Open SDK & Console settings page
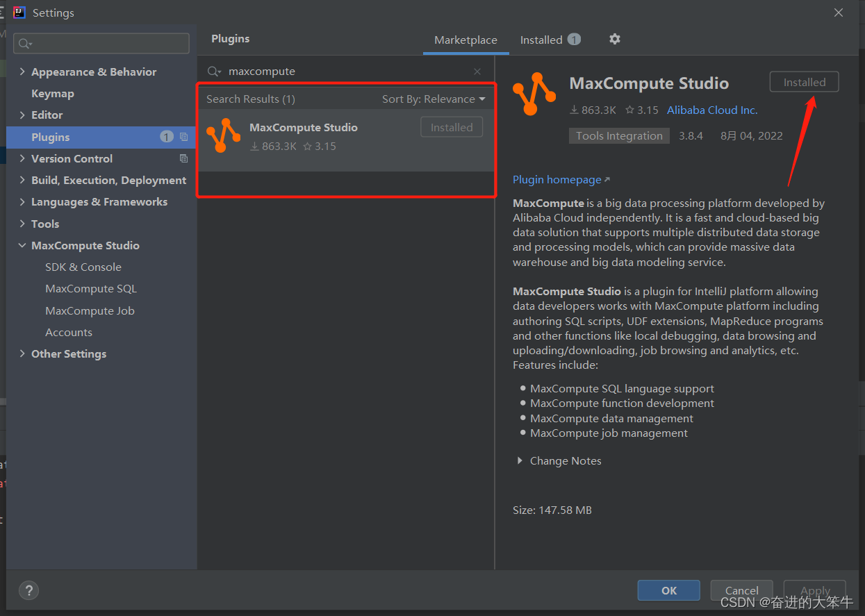Screen dimensions: 865x616 (x=83, y=267)
